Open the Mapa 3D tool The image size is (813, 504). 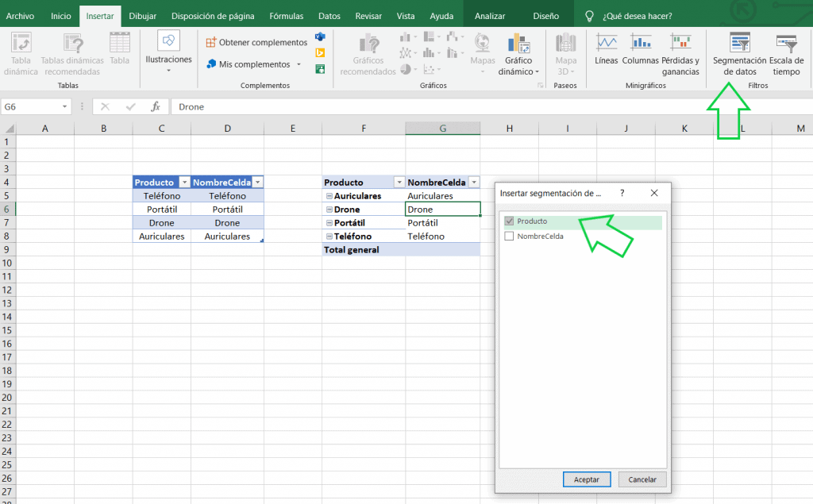pyautogui.click(x=565, y=54)
